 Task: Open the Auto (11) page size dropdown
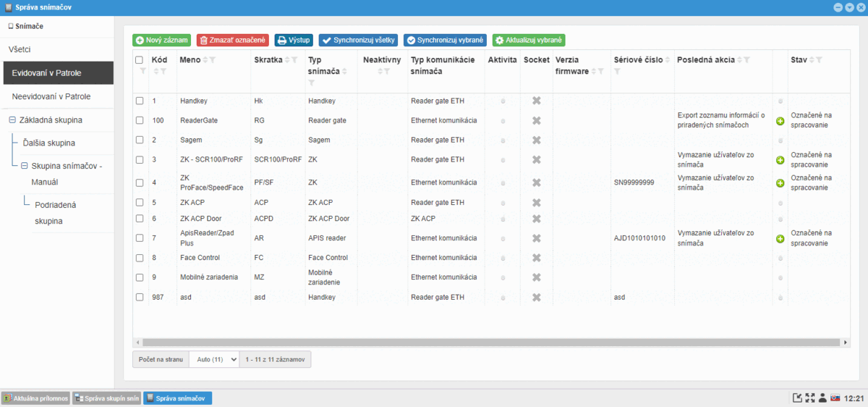214,359
